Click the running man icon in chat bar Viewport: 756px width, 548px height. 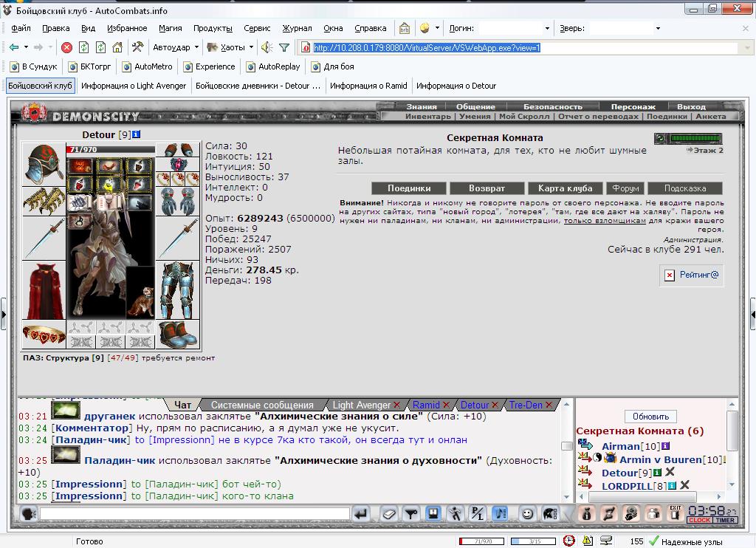[x=455, y=514]
